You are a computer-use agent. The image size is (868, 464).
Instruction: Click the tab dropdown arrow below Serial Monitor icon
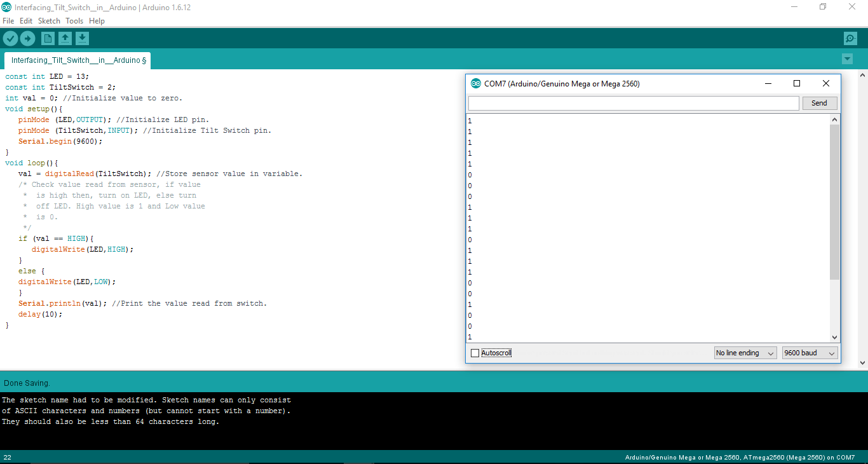[847, 58]
